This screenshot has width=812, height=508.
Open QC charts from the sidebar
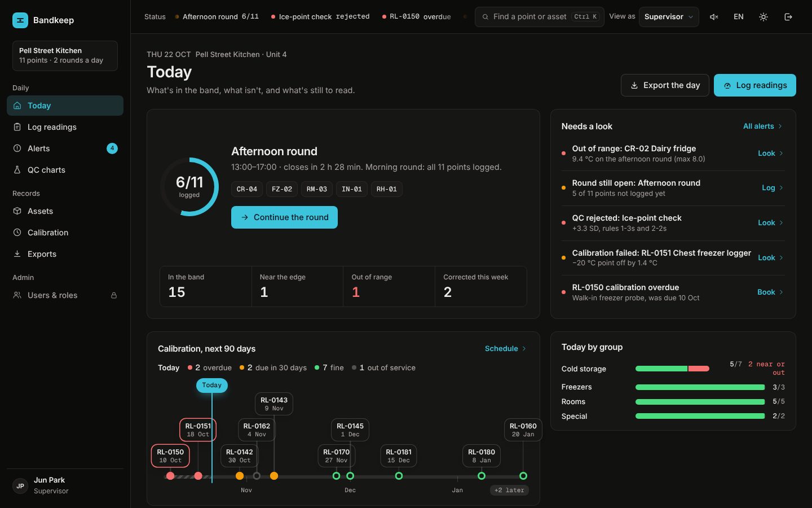tap(65, 170)
